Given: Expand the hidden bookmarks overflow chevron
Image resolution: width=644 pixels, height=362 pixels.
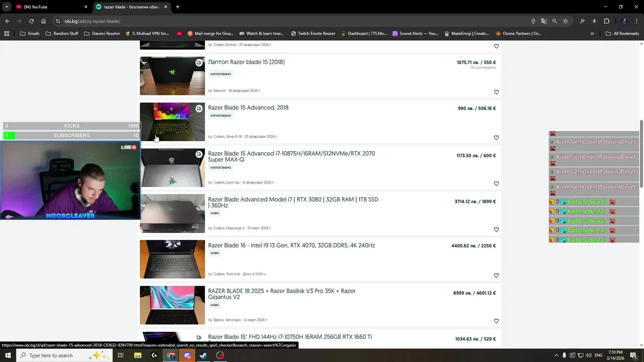Looking at the screenshot, I should (x=592, y=34).
